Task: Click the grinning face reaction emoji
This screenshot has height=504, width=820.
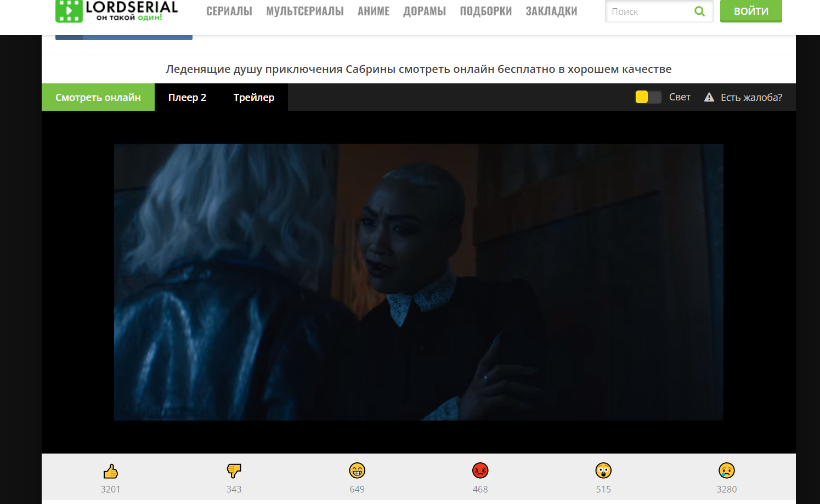Action: pyautogui.click(x=357, y=471)
